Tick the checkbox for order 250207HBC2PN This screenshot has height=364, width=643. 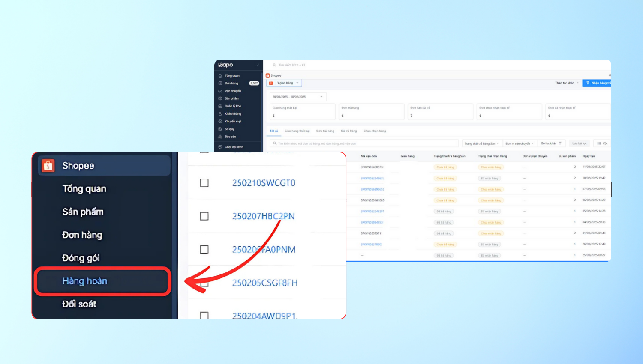pyautogui.click(x=204, y=216)
